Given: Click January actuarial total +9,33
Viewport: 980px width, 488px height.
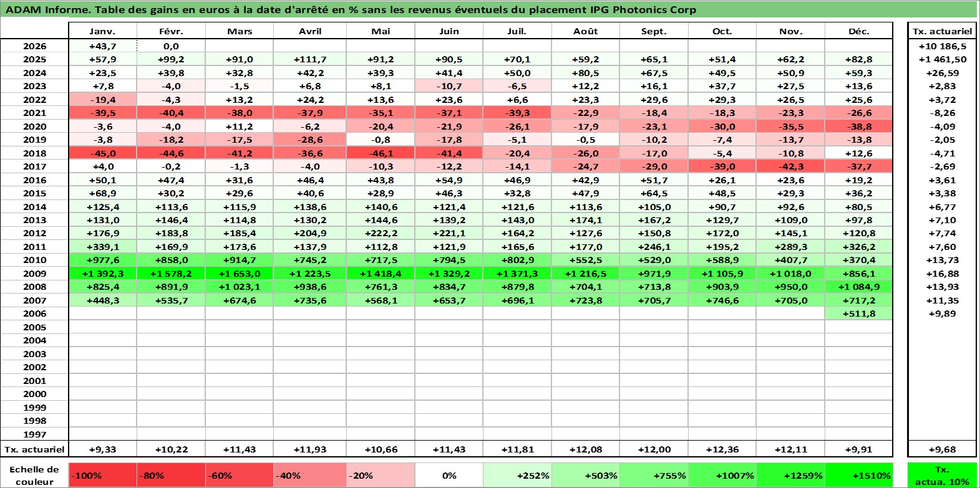Looking at the screenshot, I should (102, 449).
